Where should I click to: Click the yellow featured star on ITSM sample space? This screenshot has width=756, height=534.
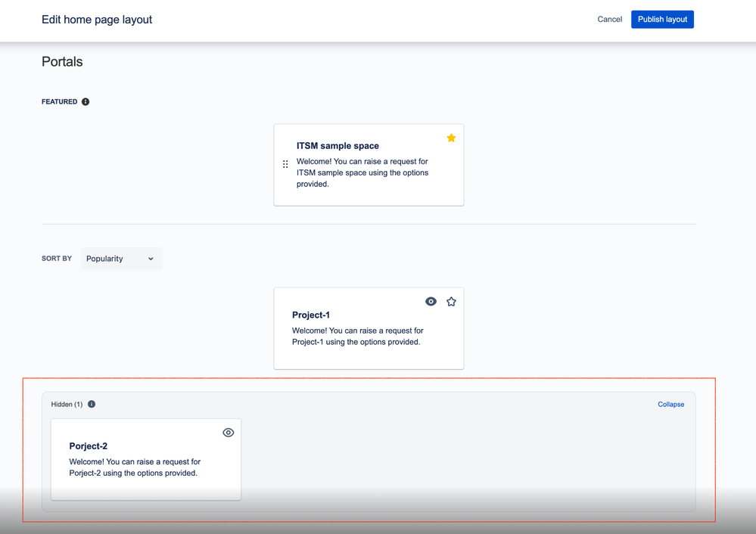click(451, 138)
